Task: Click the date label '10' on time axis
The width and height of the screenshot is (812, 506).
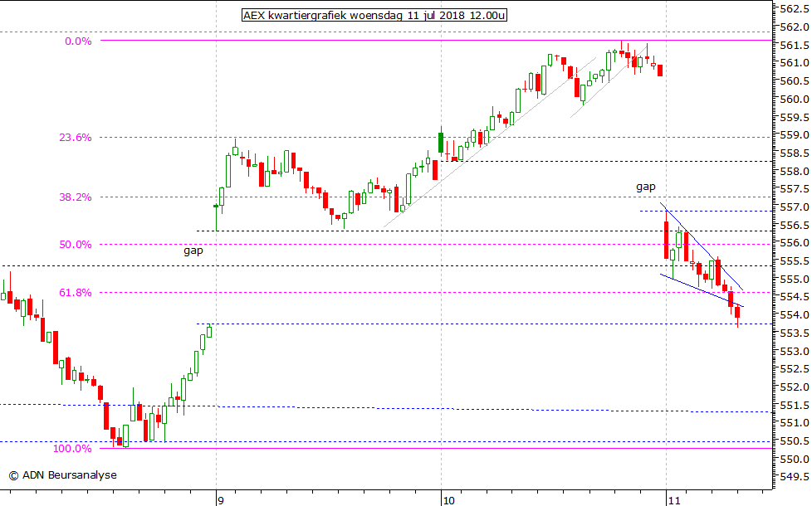Action: tap(448, 500)
